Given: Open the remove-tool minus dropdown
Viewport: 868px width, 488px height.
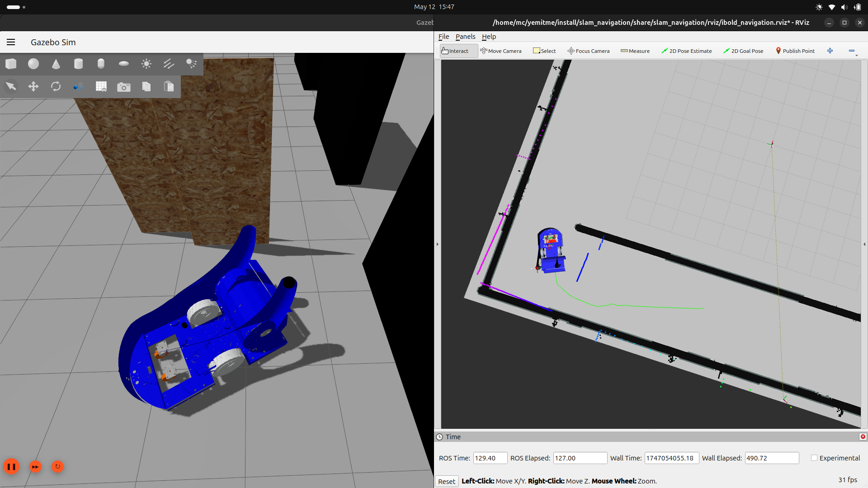Looking at the screenshot, I should [853, 52].
